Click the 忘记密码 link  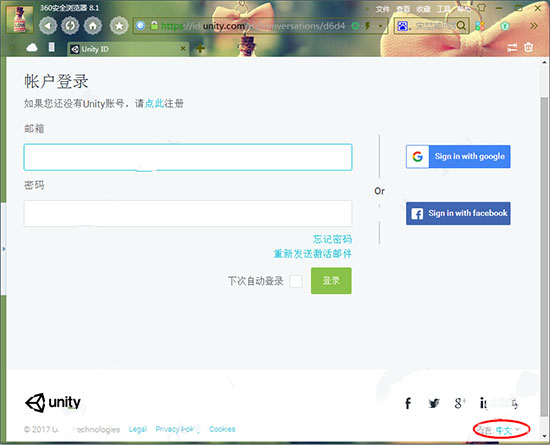coord(332,239)
